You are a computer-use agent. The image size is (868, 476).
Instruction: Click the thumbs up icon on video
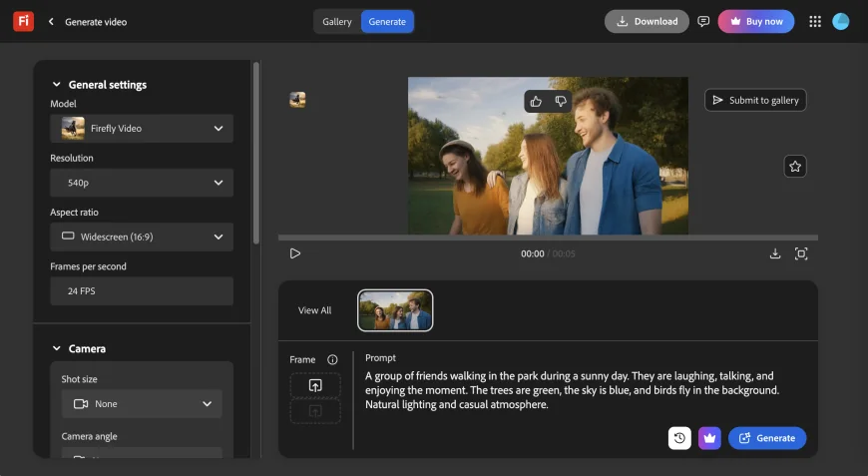(x=536, y=101)
